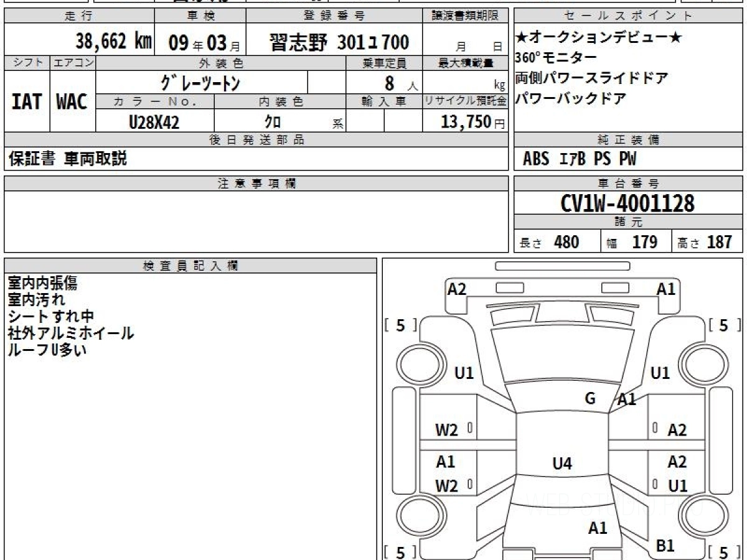747x560 pixels.
Task: Click the U4 mark on the roof diagram
Action: [x=562, y=464]
